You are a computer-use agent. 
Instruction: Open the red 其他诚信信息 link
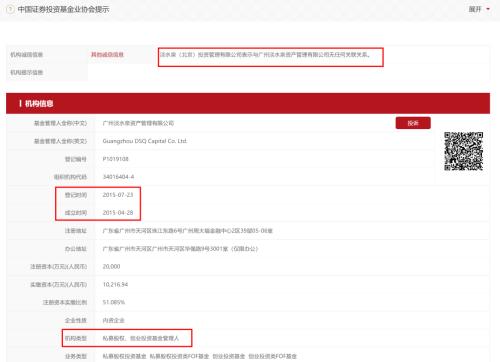click(107, 54)
